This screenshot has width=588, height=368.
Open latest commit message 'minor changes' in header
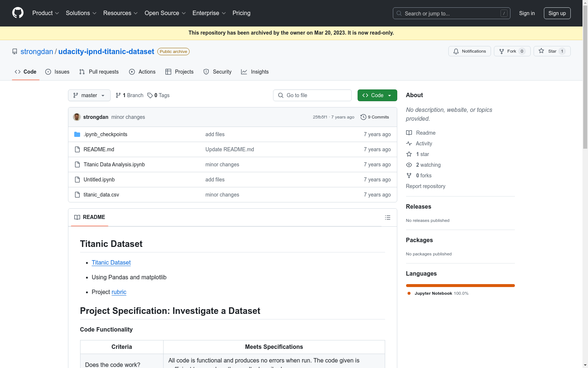coord(128,117)
